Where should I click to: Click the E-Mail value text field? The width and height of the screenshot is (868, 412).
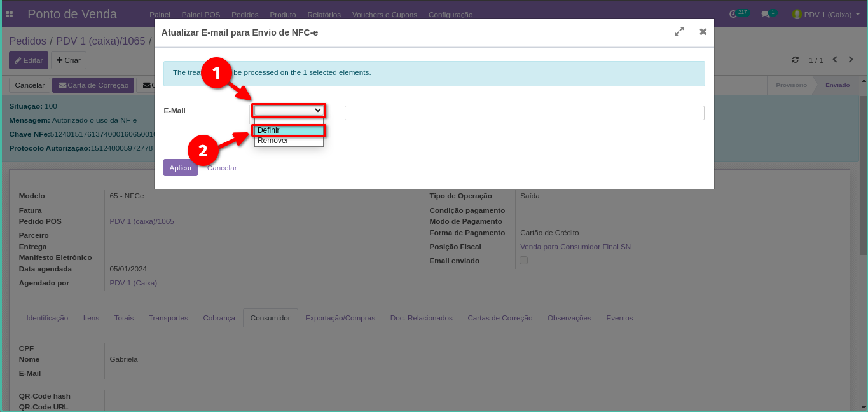(x=524, y=113)
